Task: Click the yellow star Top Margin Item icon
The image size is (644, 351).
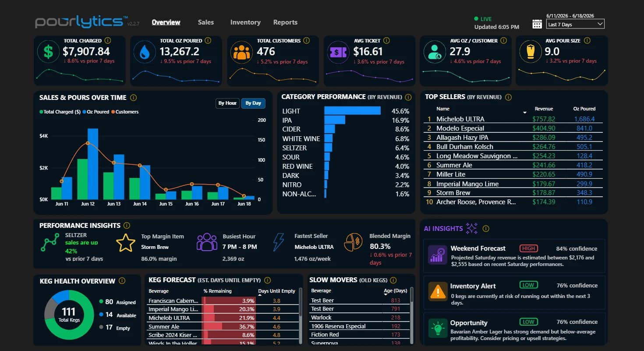Action: pos(125,243)
